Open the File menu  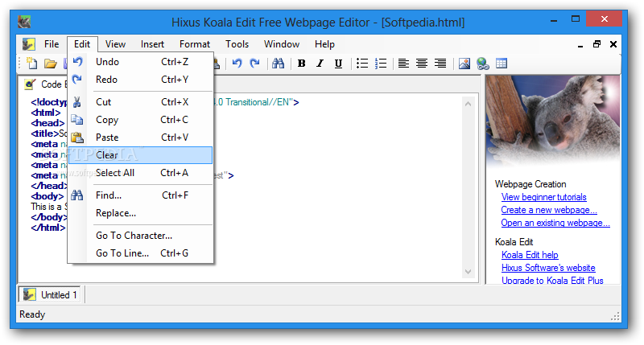coord(52,44)
